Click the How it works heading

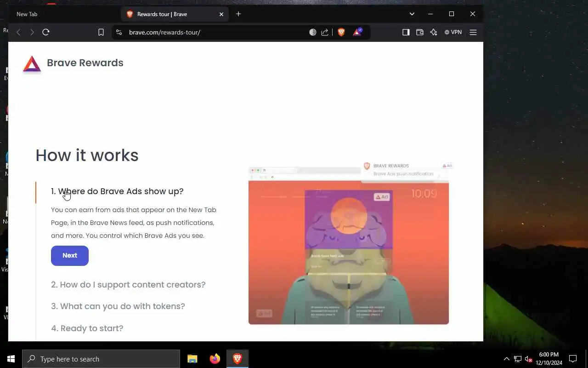coord(87,155)
